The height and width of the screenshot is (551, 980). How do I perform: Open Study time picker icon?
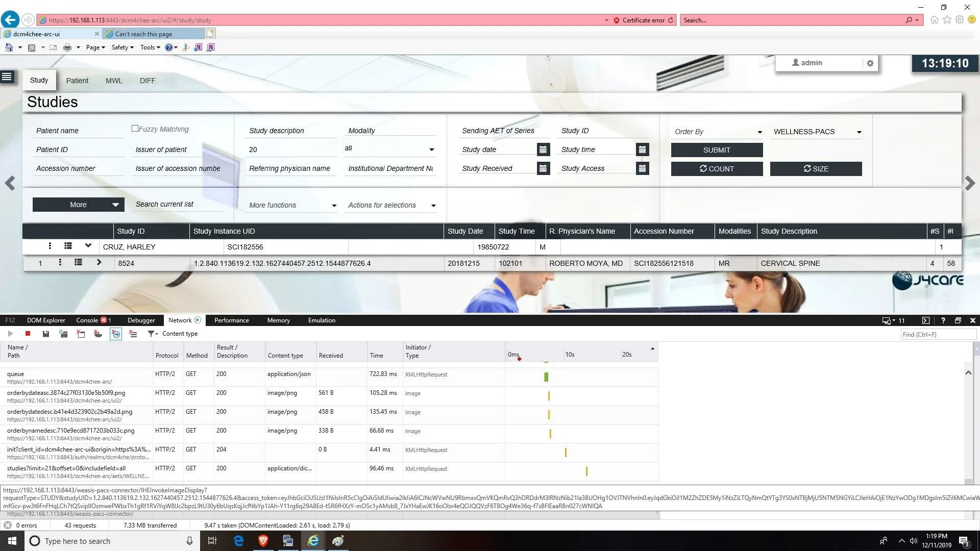[x=643, y=149]
